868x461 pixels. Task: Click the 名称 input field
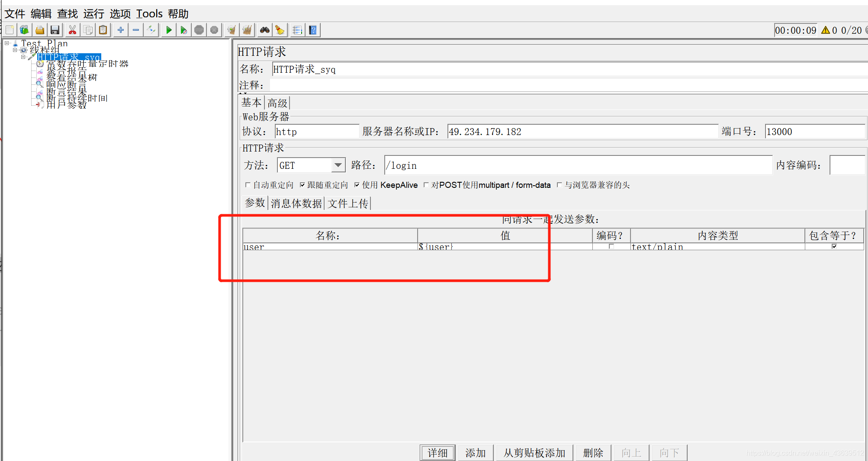(x=569, y=69)
